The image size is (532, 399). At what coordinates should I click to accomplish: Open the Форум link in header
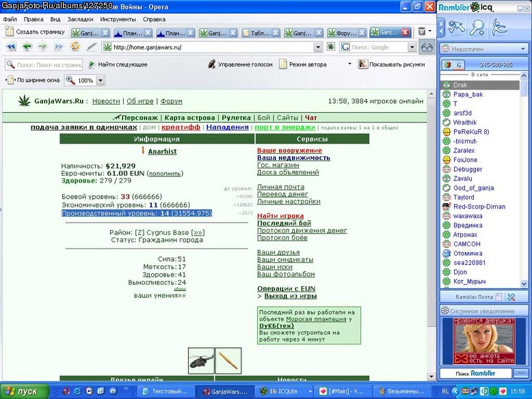(172, 101)
